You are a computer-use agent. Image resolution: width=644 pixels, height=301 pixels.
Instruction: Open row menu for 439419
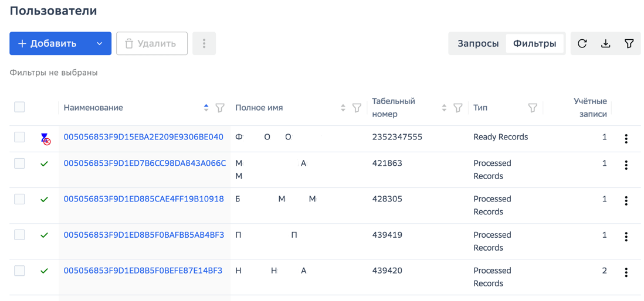[x=626, y=237]
